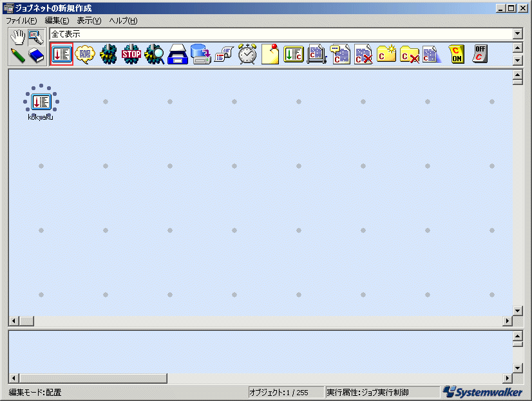Select the OFF C switch icon
This screenshot has width=532, height=401.
(479, 54)
